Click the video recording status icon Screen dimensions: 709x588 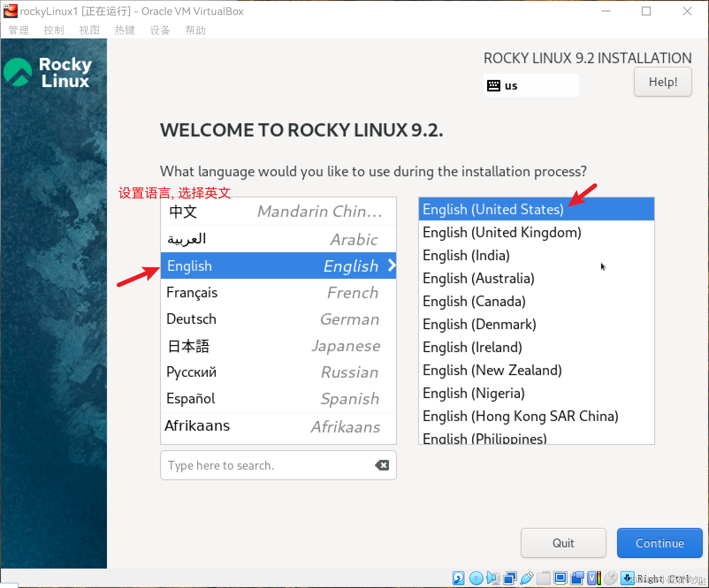577,578
